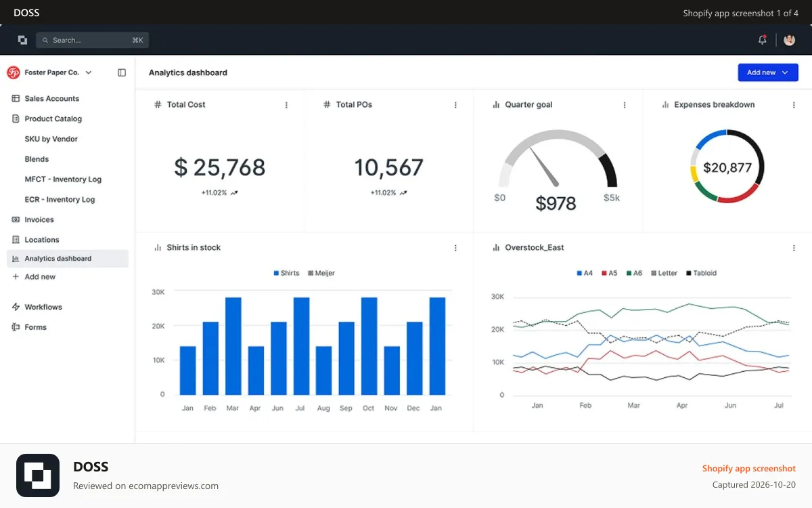Toggle the Letter line in legend
Image resolution: width=812 pixels, height=508 pixels.
664,273
